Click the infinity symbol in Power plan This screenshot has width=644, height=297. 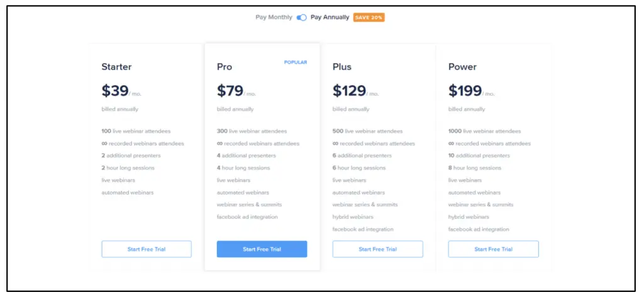[451, 143]
